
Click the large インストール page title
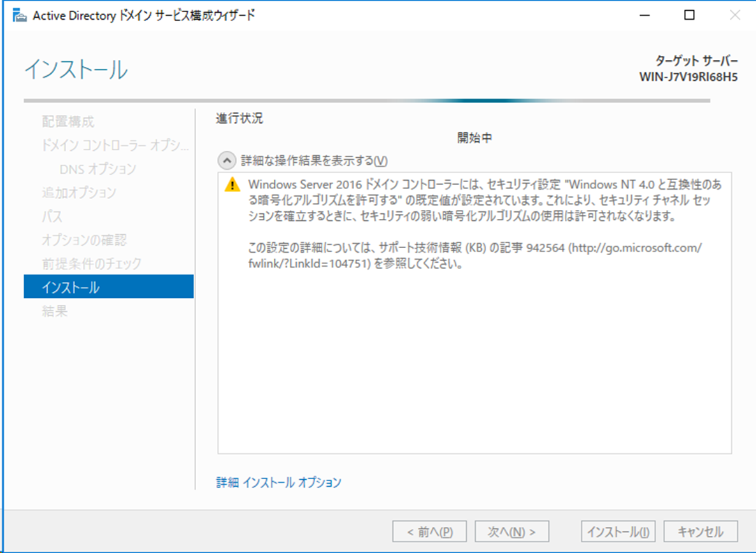(76, 69)
